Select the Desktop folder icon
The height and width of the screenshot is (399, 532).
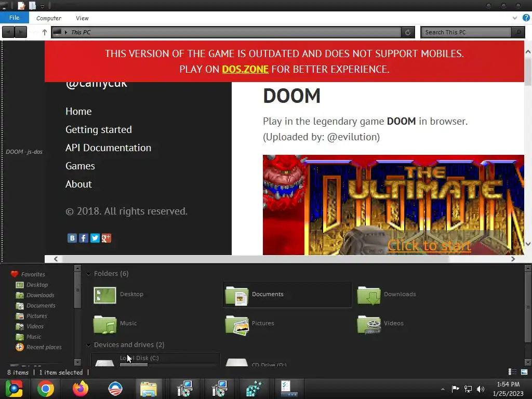(x=105, y=295)
